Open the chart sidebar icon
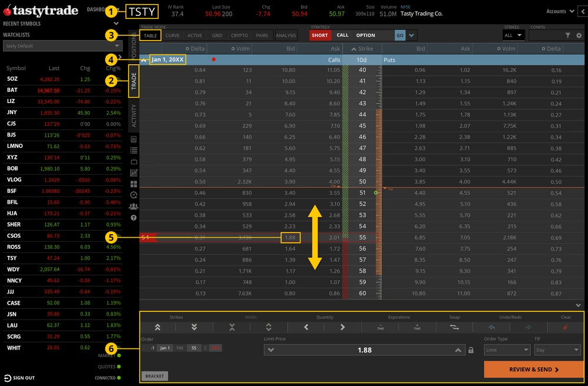 133,172
